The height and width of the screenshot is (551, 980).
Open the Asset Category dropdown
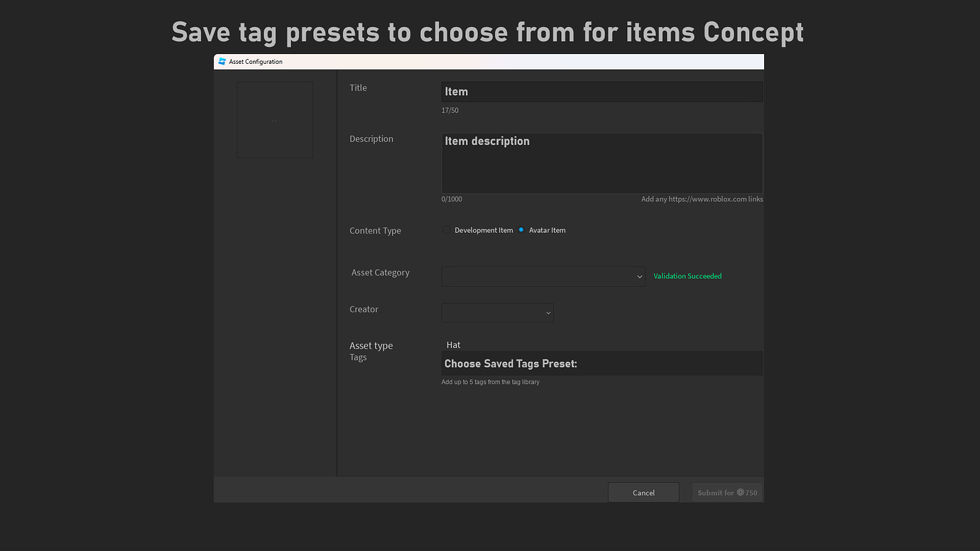(x=543, y=276)
